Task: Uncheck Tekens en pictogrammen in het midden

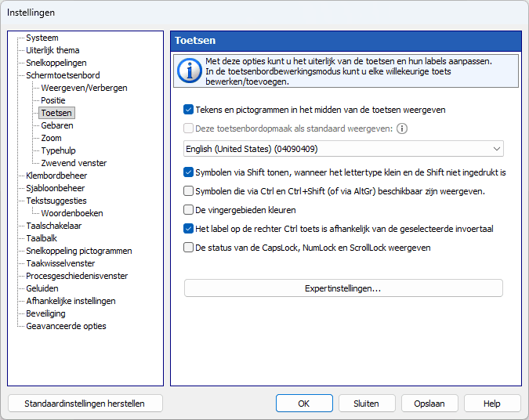Action: 188,110
